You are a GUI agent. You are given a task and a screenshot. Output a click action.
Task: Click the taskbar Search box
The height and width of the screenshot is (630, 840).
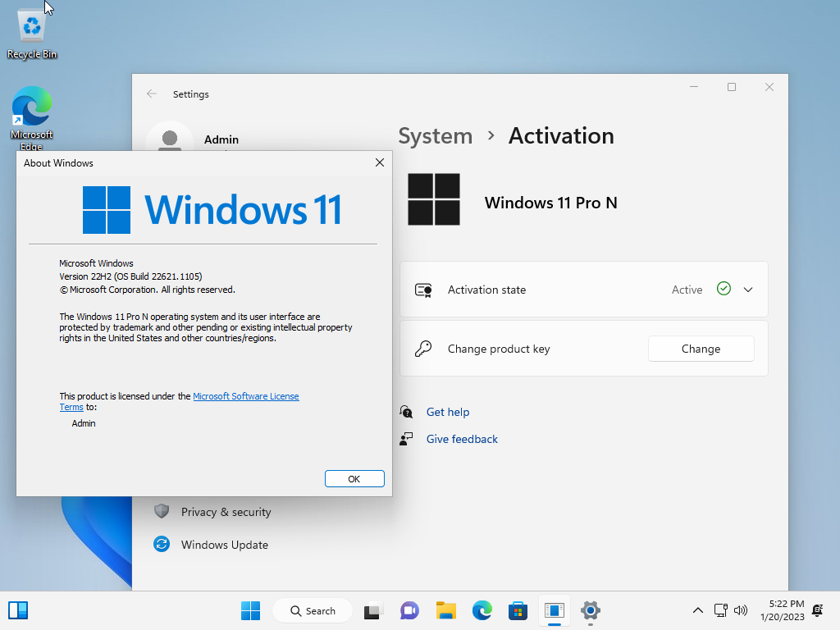click(313, 610)
